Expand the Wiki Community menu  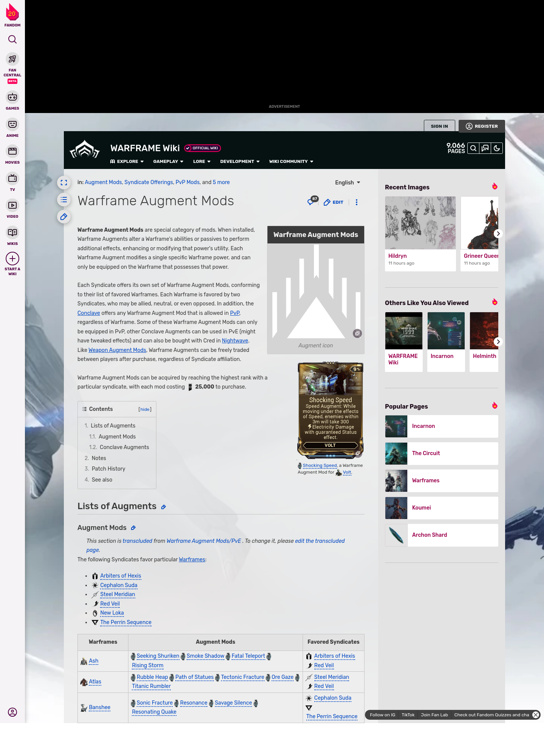pyautogui.click(x=291, y=161)
